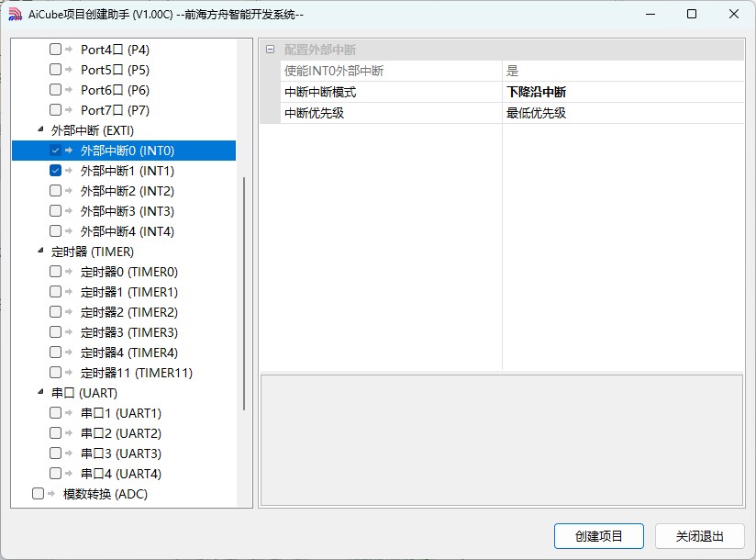Image resolution: width=756 pixels, height=560 pixels.
Task: Select the 外部中断2 (INT2) tree item
Action: 128,191
